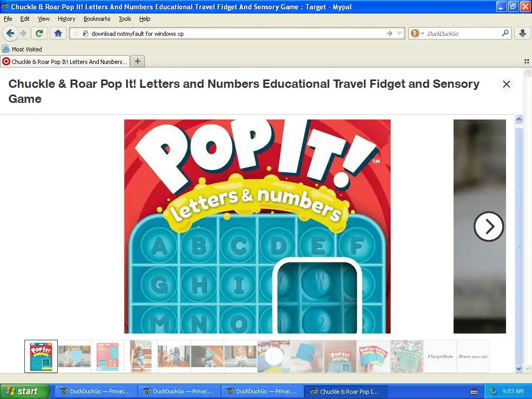532x399 pixels.
Task: Select the first Pop It box thumbnail
Action: click(x=41, y=356)
